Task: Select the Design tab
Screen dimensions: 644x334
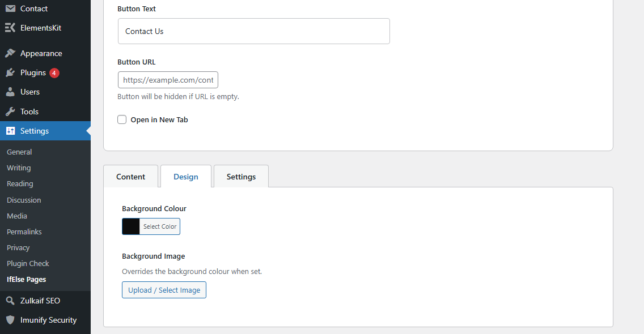Action: pyautogui.click(x=186, y=177)
